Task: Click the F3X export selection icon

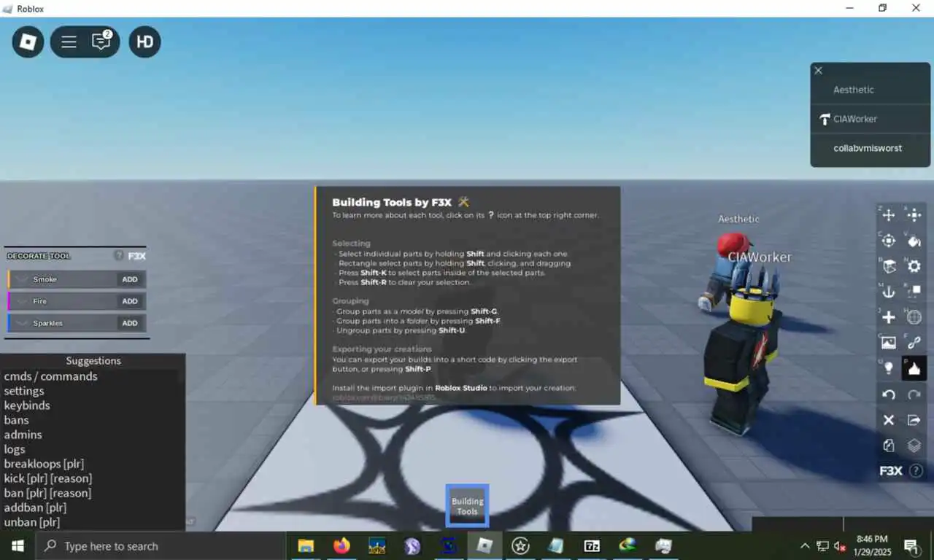Action: coord(914,420)
